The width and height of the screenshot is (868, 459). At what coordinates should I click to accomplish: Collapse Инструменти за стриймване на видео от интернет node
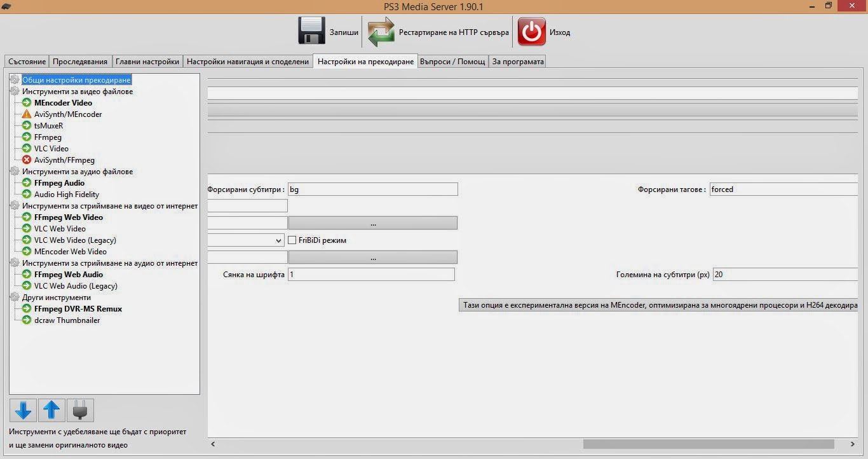click(x=15, y=206)
